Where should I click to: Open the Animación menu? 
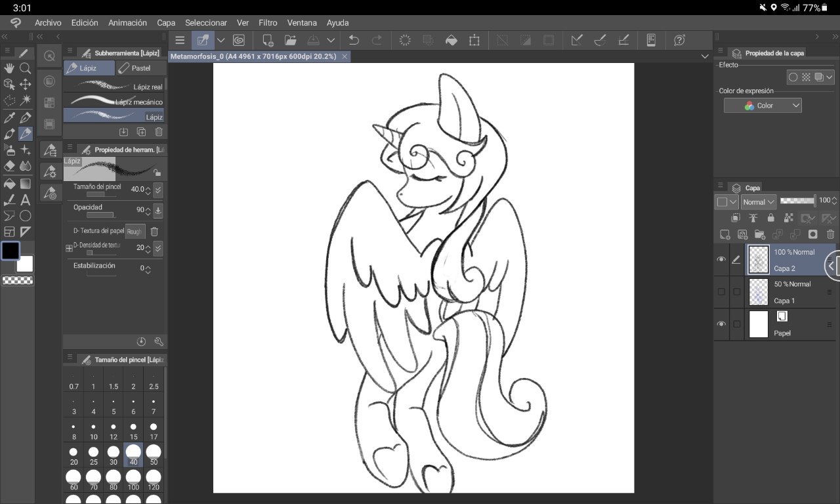[x=127, y=23]
